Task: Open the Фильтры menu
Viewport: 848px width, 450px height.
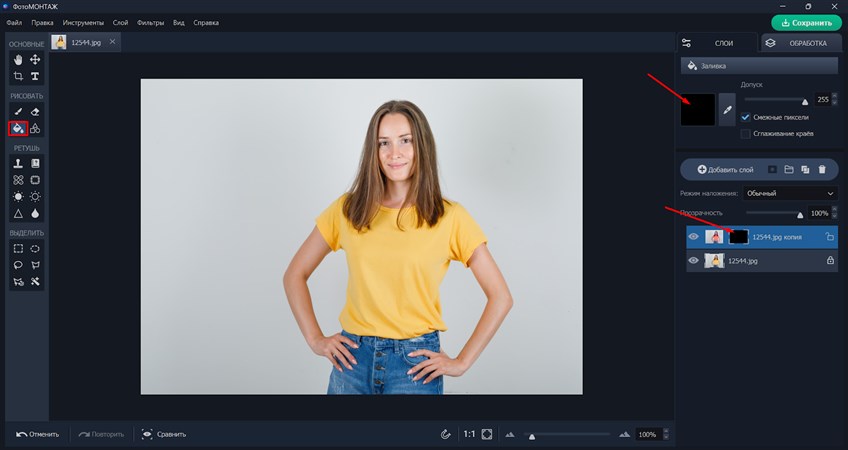Action: coord(152,22)
